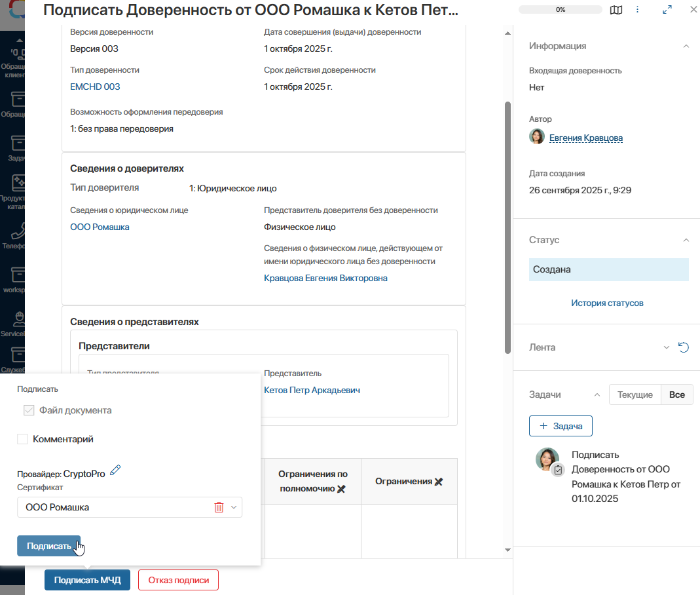The width and height of the screenshot is (700, 595).
Task: Remove the Ограничения column via X icon
Action: click(x=439, y=482)
